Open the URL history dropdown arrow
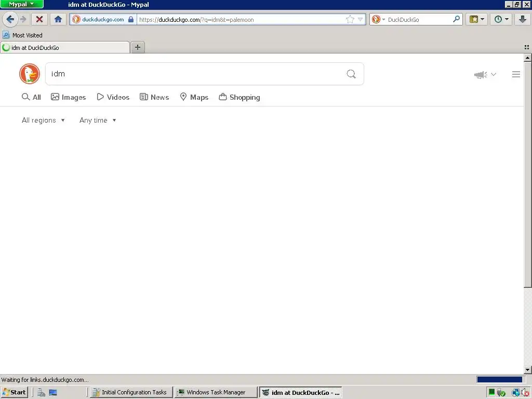Viewport: 532px width, 399px height. pyautogui.click(x=361, y=19)
